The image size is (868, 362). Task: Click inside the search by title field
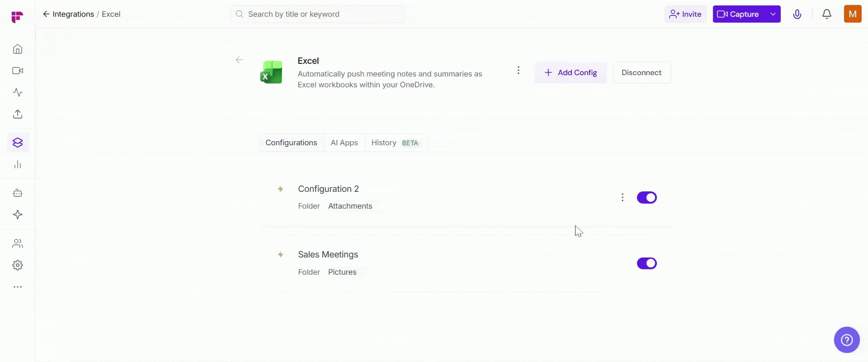316,14
